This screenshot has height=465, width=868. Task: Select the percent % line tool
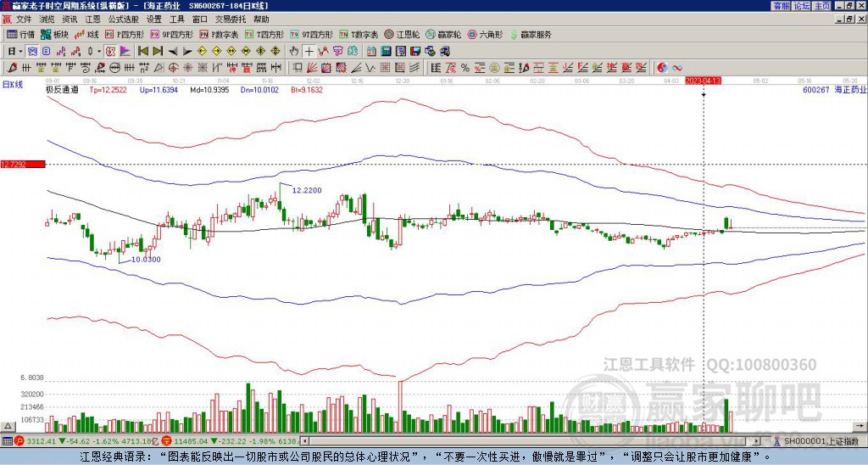465,68
